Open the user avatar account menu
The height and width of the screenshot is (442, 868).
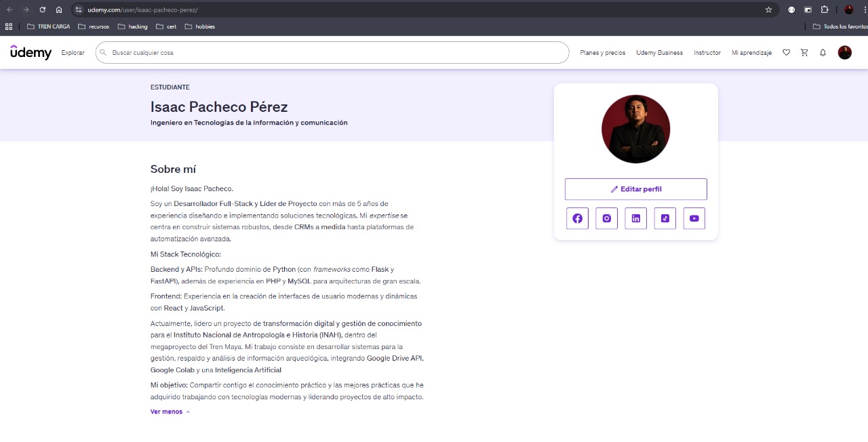pyautogui.click(x=844, y=53)
